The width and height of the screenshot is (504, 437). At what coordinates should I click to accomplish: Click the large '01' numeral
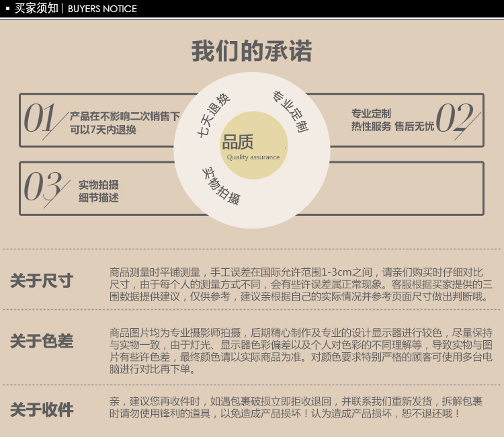coord(40,118)
